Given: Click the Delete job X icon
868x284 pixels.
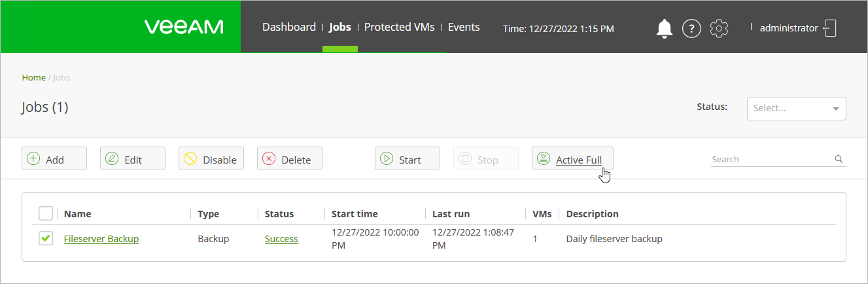Looking at the screenshot, I should [269, 158].
